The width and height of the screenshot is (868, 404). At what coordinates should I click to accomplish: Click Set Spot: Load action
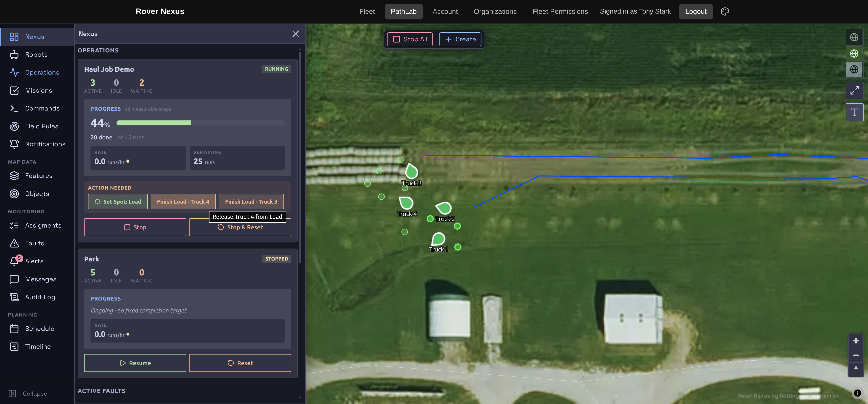click(x=118, y=202)
